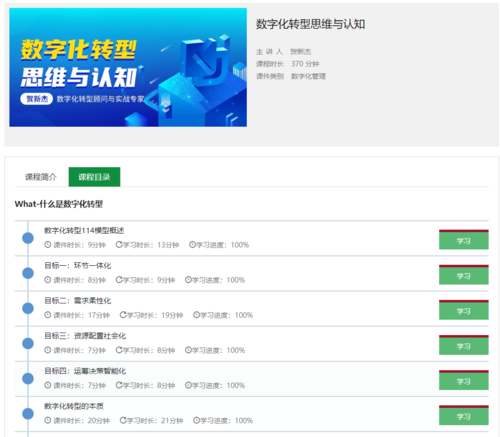Click the clock icon under 目标三：资源配置社会化
The image size is (500, 437).
pos(48,350)
